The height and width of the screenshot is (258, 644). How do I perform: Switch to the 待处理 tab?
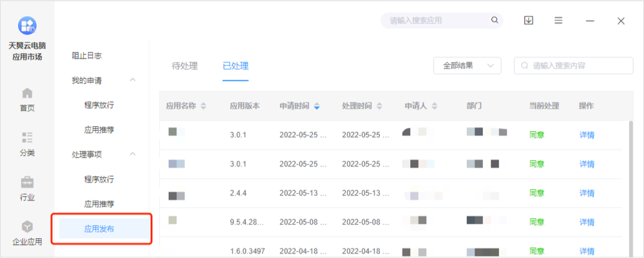(185, 66)
